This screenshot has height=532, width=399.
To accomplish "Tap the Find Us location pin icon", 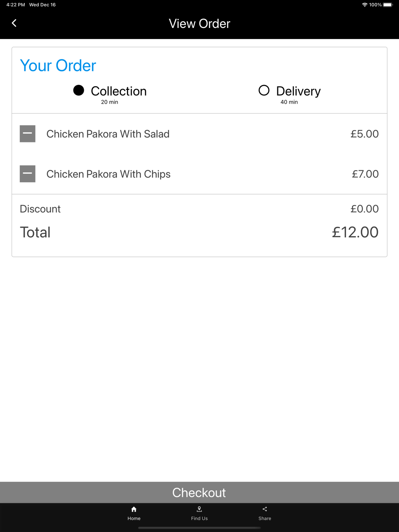I will point(199,509).
